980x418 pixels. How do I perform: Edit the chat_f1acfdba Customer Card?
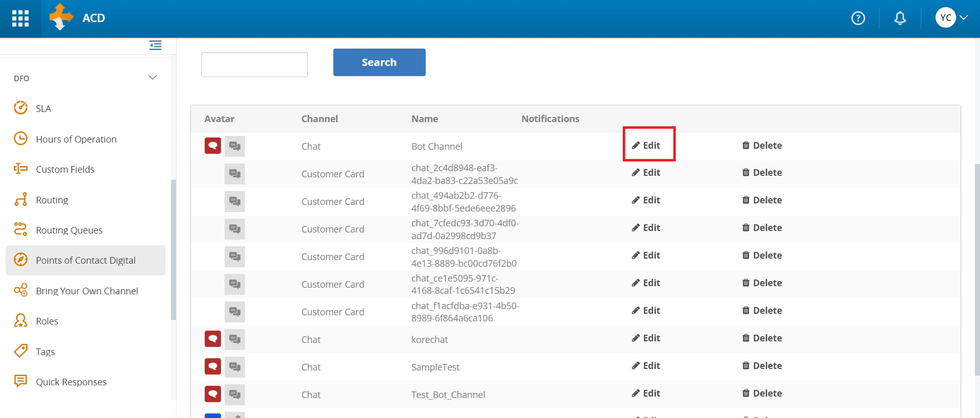pos(646,311)
